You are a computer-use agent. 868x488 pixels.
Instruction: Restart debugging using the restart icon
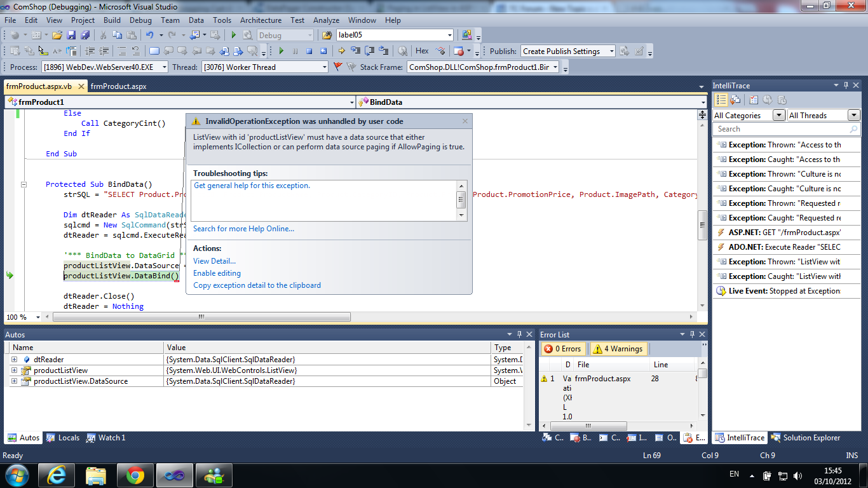pos(323,51)
